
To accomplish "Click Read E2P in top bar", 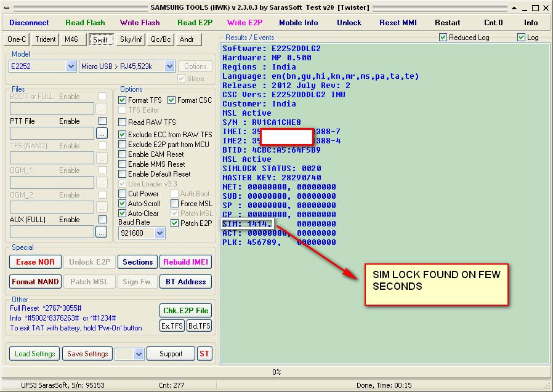I will pyautogui.click(x=195, y=23).
